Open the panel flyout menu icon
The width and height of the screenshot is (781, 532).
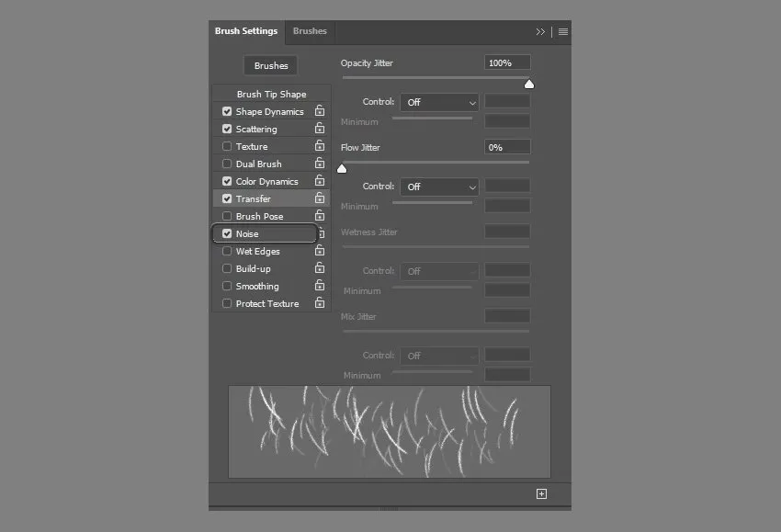click(563, 31)
